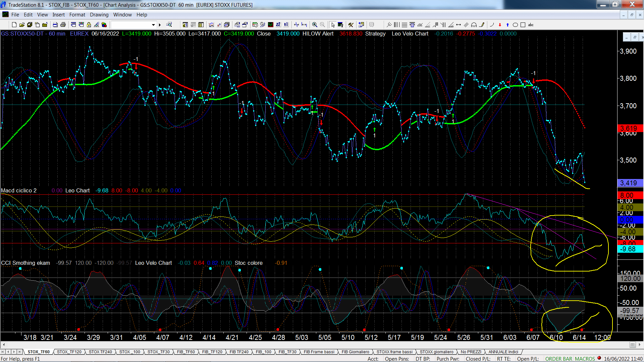Open the Window menu
This screenshot has height=362, width=644.
pos(122,15)
